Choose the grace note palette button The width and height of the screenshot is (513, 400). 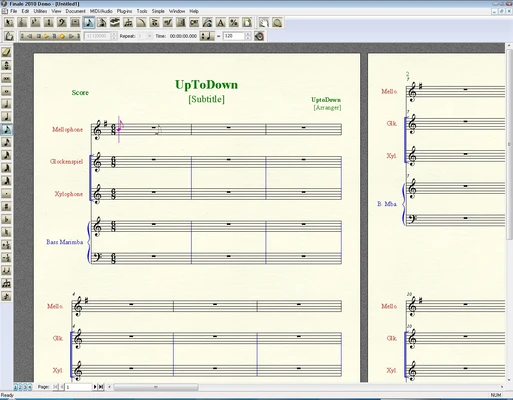6,296
